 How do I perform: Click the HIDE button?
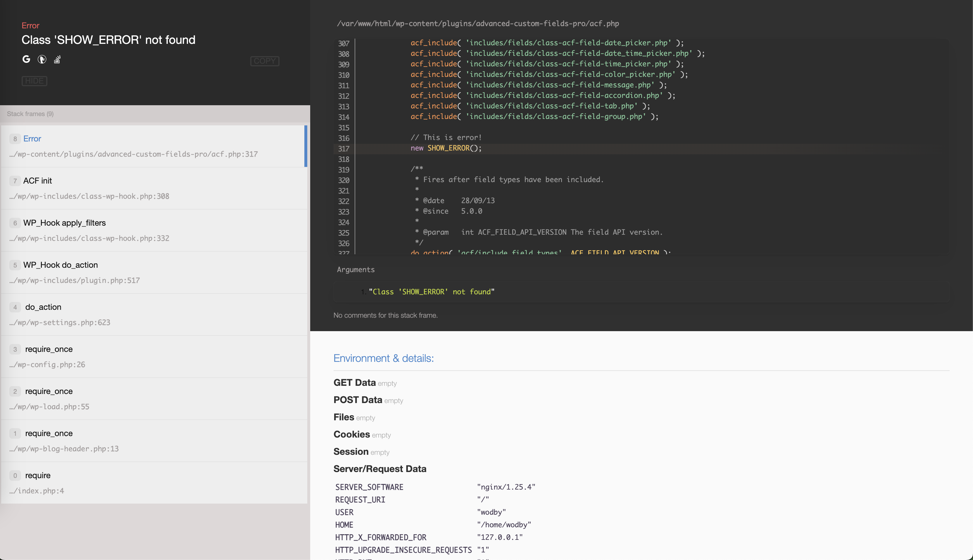pos(34,81)
